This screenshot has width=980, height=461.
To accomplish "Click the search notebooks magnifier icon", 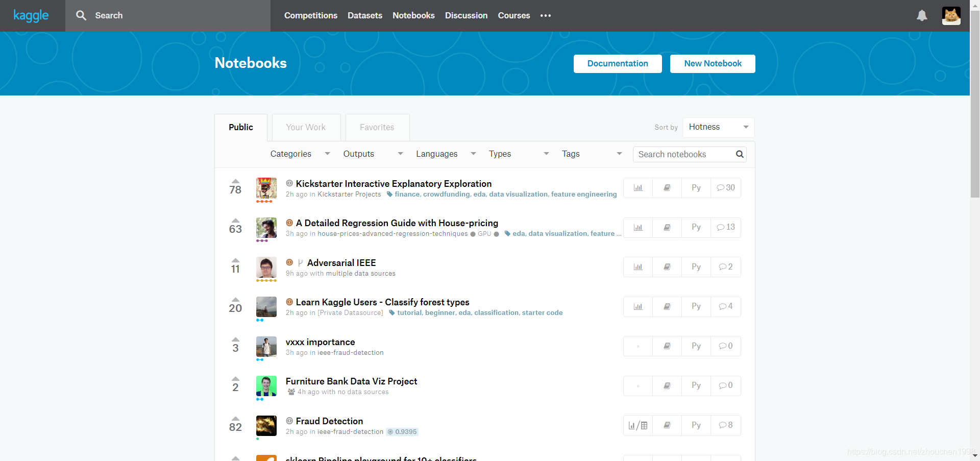I will click(740, 154).
